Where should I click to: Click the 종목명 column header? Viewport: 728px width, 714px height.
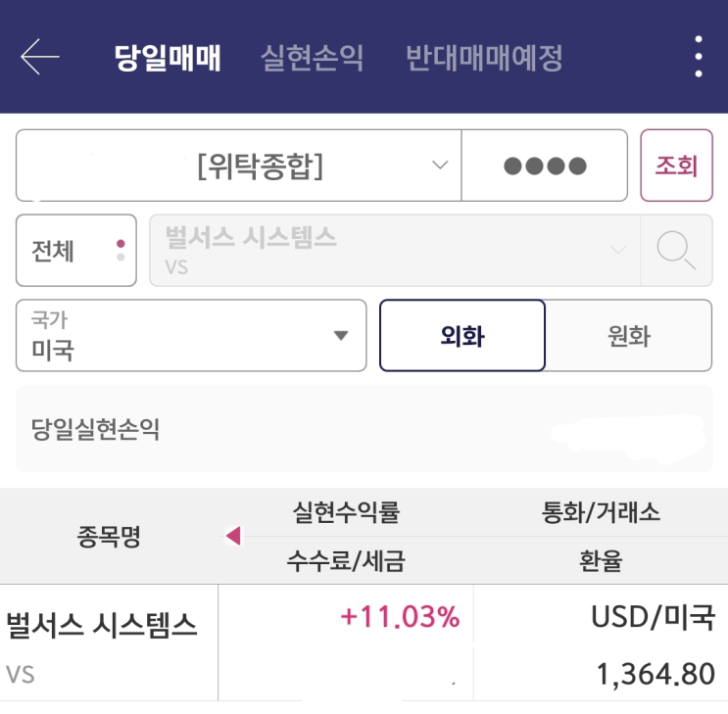[109, 536]
